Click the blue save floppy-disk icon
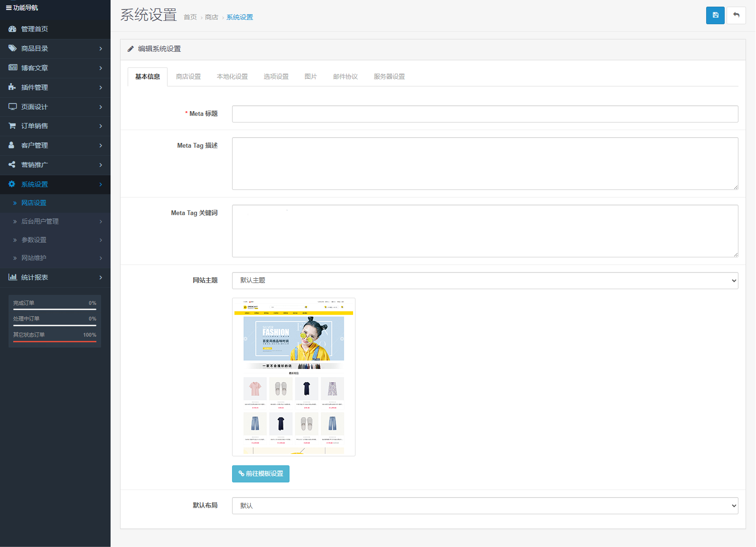Screen dimensions: 756x547 (x=715, y=15)
